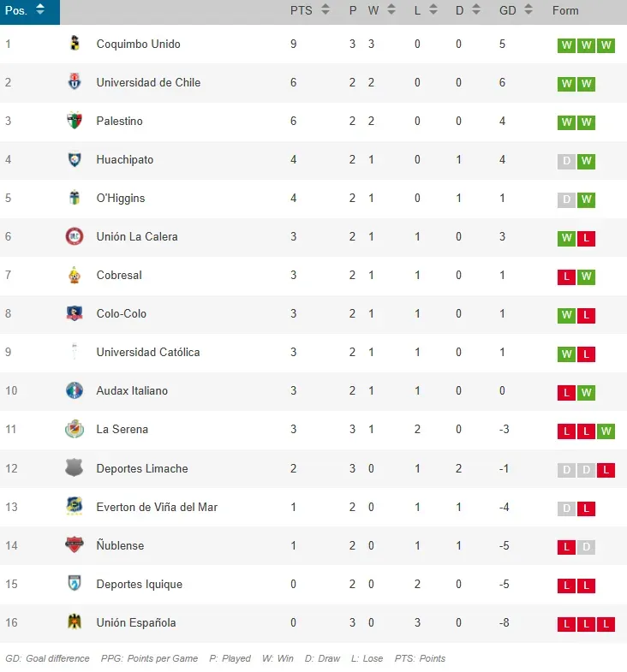Click the Huachipato club logo

pos(75,159)
